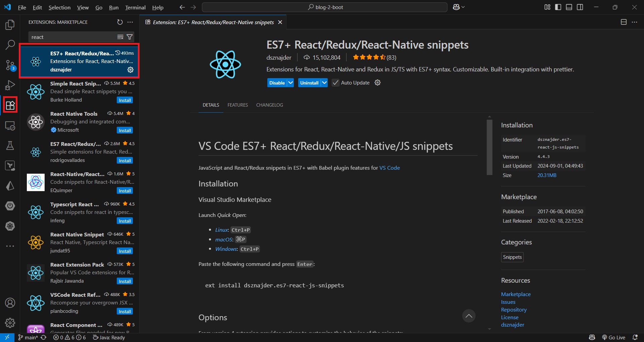Open the Terminal menu
Screen dimensions: 644x342
coord(135,7)
